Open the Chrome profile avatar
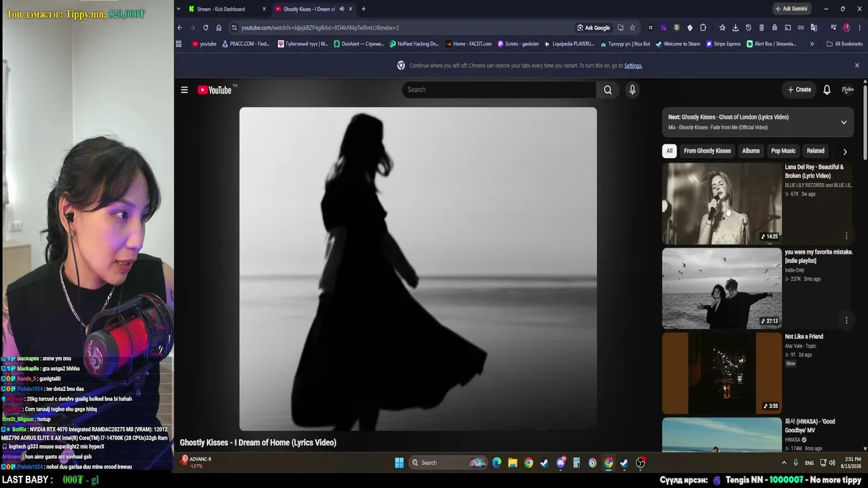The image size is (868, 488). pyautogui.click(x=846, y=28)
